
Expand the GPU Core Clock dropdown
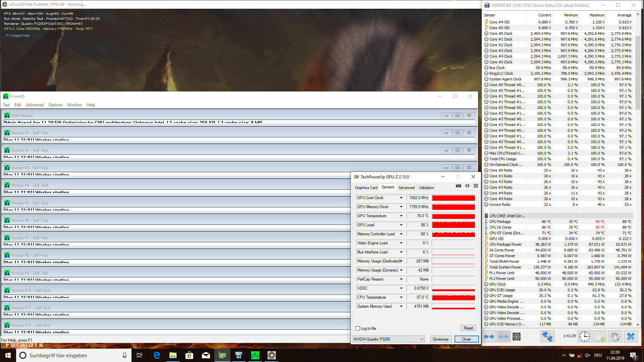(401, 198)
